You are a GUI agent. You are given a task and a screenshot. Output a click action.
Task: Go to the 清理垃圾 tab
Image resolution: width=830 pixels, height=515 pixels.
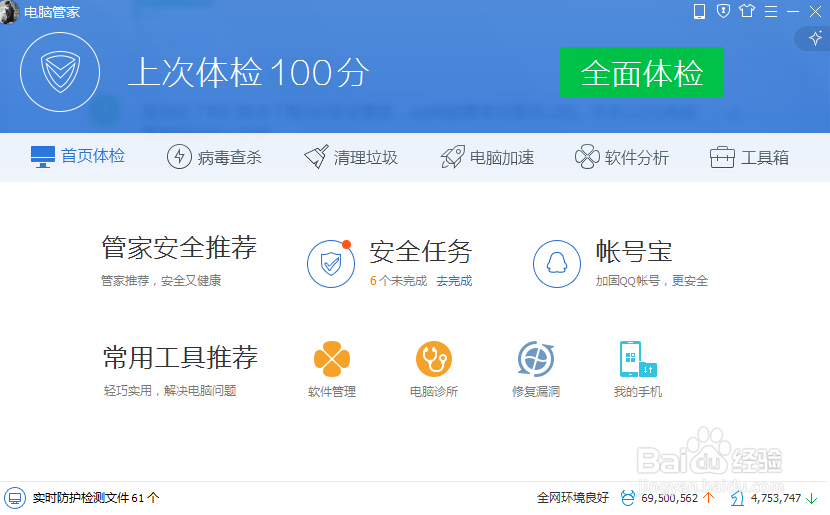(x=351, y=157)
